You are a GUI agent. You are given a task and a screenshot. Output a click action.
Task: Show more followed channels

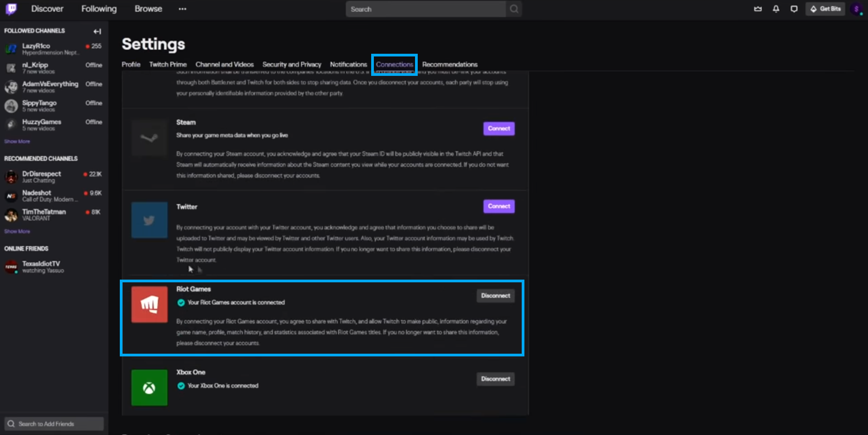click(17, 141)
